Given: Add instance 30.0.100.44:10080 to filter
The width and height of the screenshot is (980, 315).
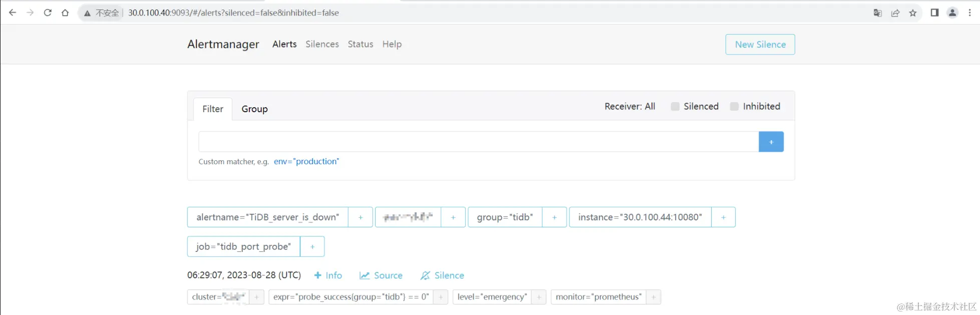Looking at the screenshot, I should [724, 217].
